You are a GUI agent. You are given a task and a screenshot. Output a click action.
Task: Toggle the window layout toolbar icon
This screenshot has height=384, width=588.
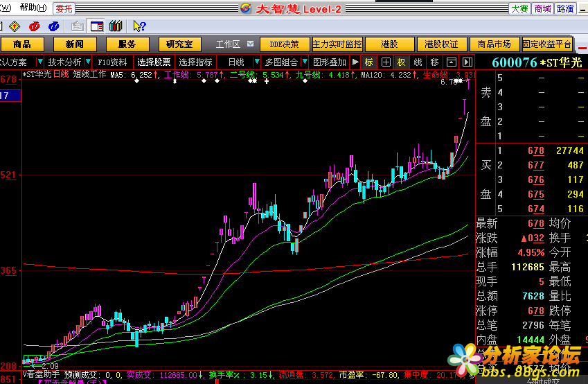click(97, 26)
